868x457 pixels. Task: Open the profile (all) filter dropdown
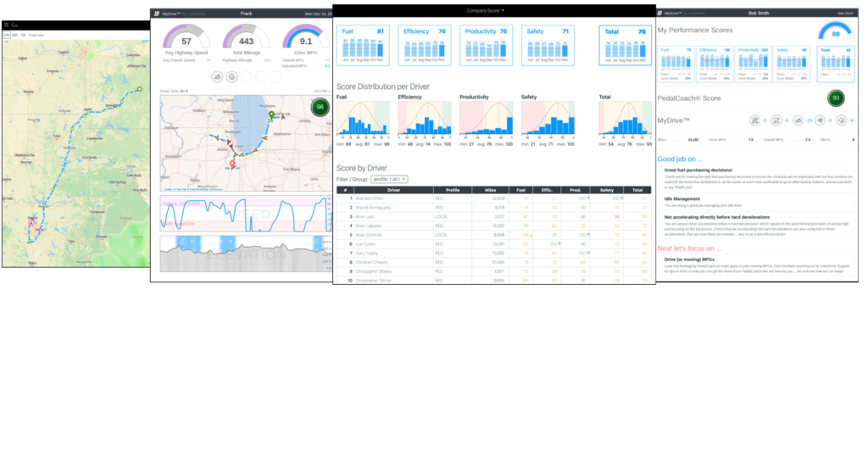click(x=389, y=179)
